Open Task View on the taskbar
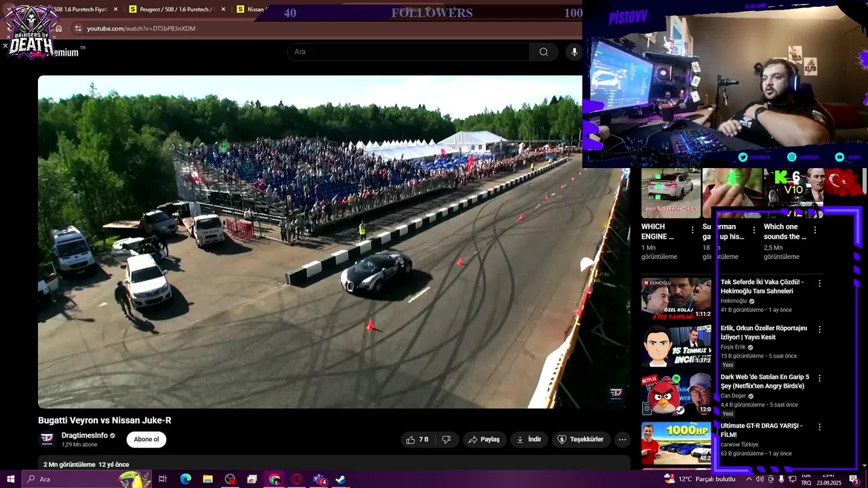 (x=163, y=479)
